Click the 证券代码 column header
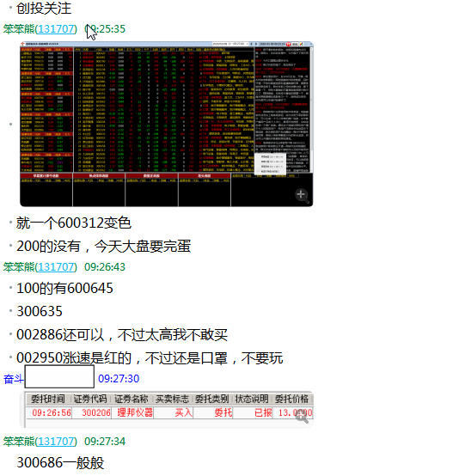This screenshot has height=476, width=459. tap(90, 399)
